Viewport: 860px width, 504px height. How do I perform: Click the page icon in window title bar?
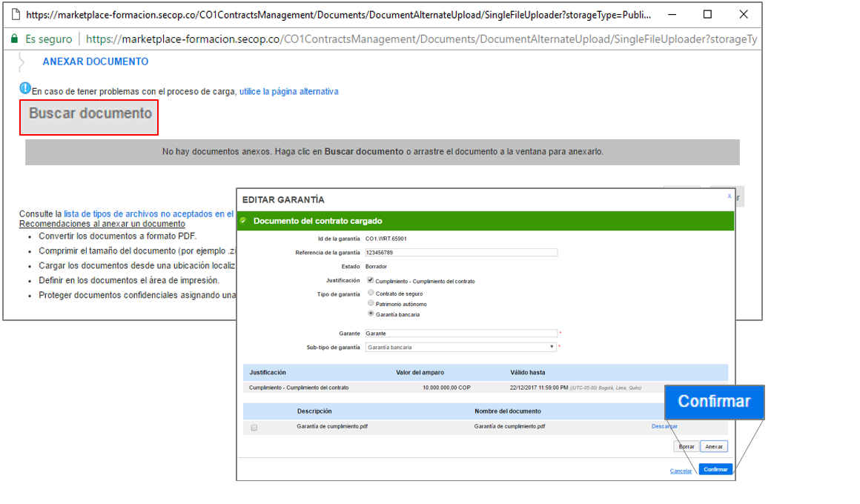pos(14,14)
